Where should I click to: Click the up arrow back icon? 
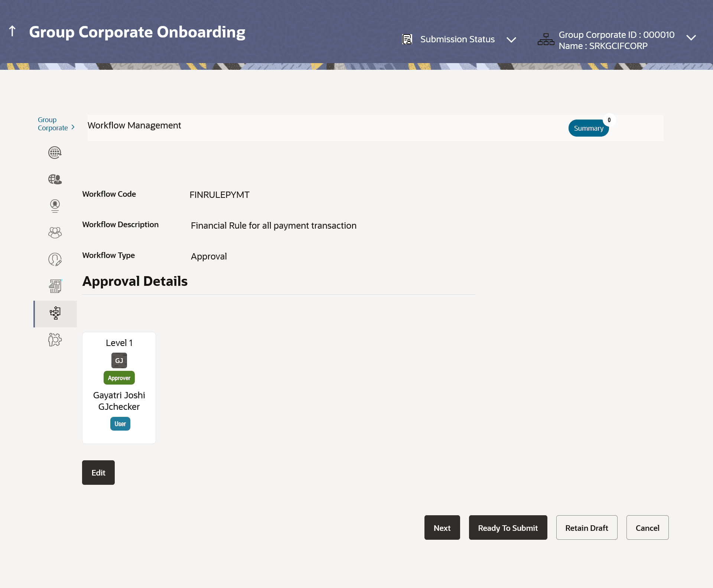point(12,31)
